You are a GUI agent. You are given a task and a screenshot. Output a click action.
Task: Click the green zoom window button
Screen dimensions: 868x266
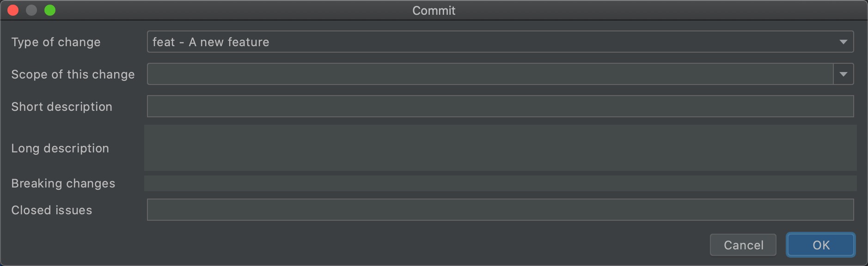tap(50, 10)
